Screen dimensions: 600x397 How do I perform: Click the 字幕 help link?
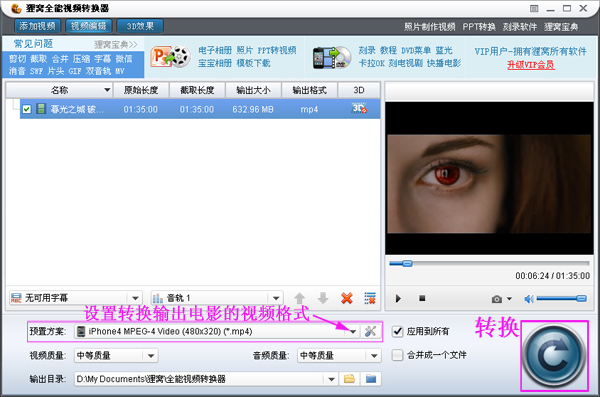[103, 59]
